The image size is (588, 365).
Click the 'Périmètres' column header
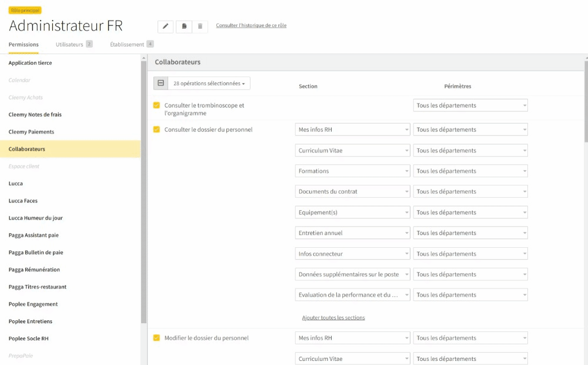click(457, 87)
